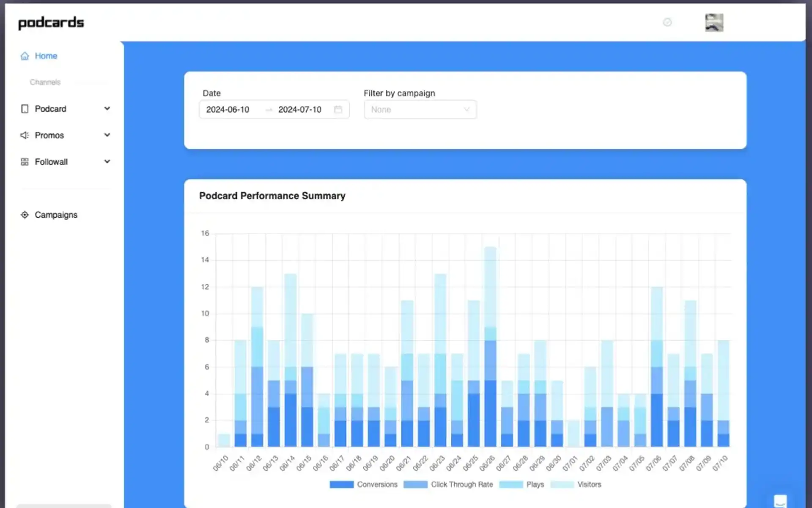Viewport: 812px width, 508px height.
Task: Open the Filter by campaign dropdown
Action: click(420, 109)
